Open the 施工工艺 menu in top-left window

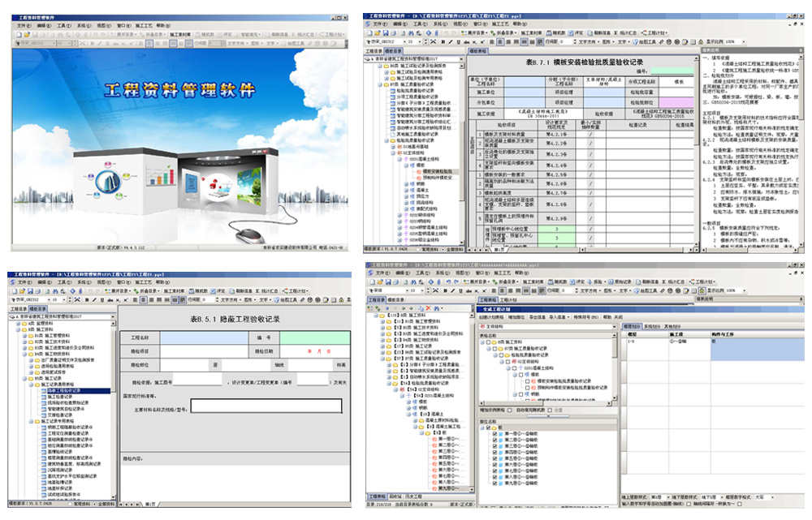(x=142, y=25)
